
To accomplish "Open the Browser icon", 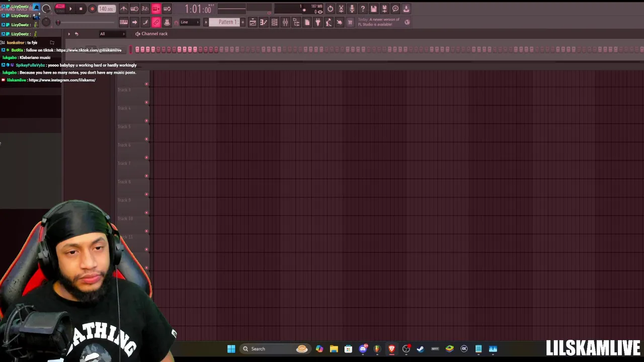I will [x=296, y=22].
